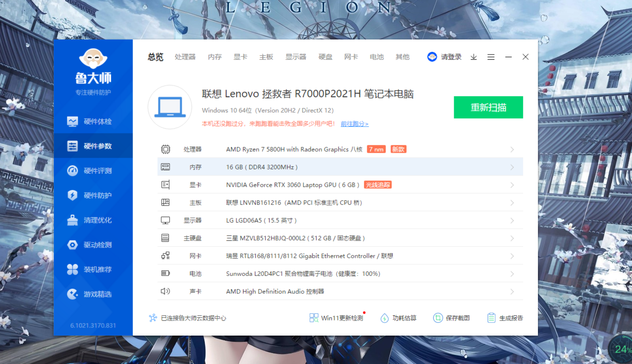Click the 7 nm badge

point(376,149)
